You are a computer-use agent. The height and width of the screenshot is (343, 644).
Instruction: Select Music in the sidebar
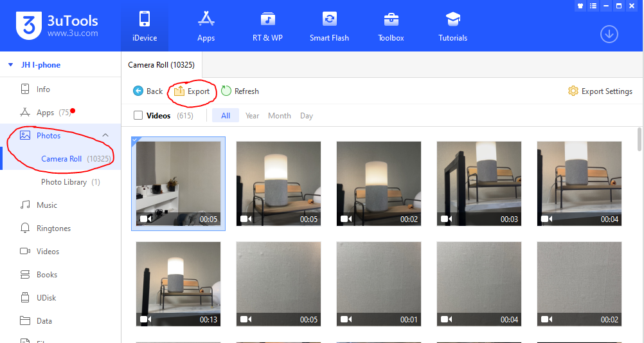pyautogui.click(x=60, y=205)
